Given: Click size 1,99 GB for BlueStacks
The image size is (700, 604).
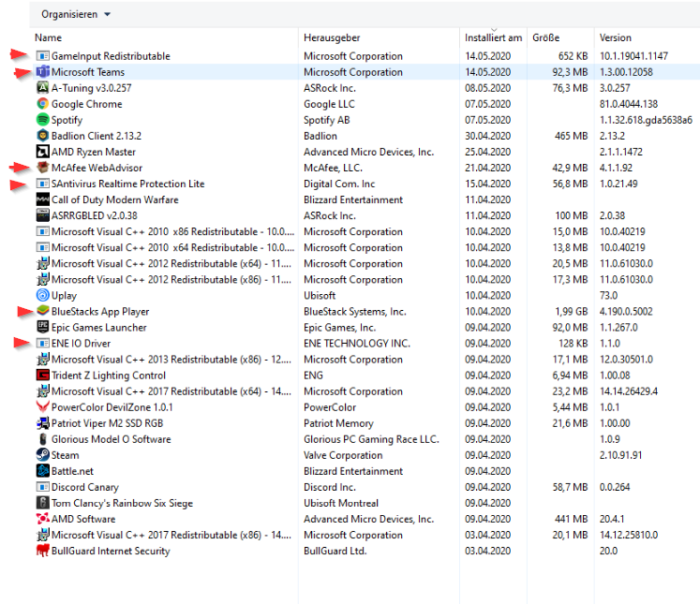Looking at the screenshot, I should click(x=572, y=312).
